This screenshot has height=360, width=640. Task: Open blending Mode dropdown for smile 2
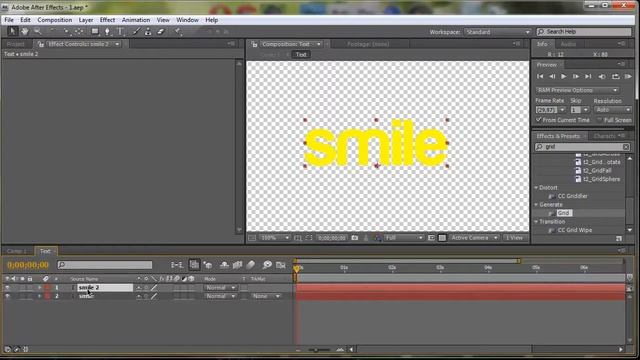[220, 288]
